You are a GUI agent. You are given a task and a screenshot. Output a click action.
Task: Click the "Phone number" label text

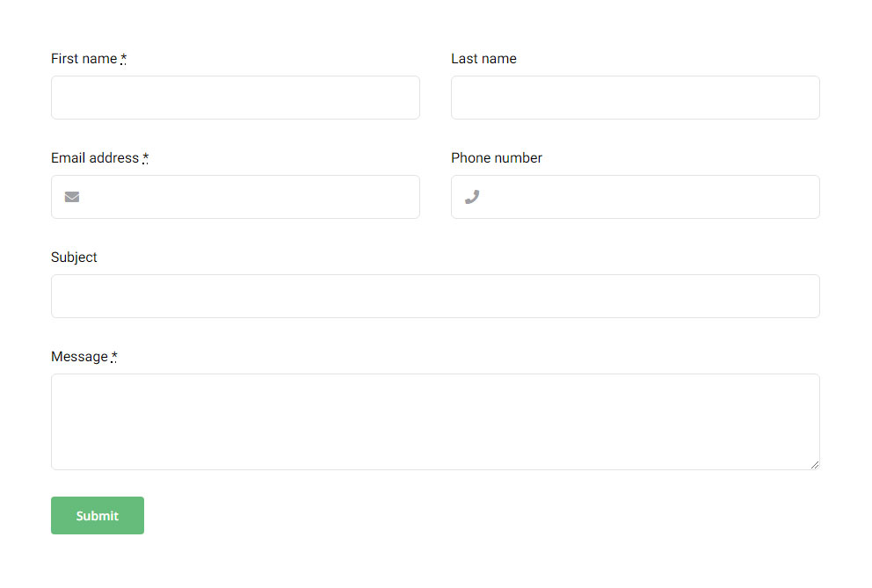point(497,158)
